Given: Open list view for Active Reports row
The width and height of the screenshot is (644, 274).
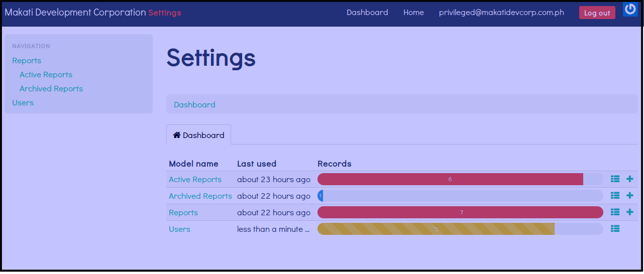Looking at the screenshot, I should [x=615, y=179].
